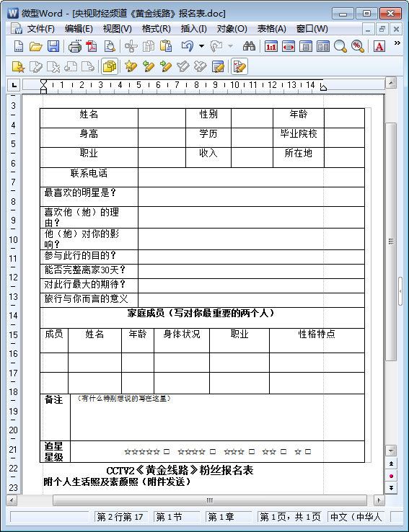The image size is (409, 532).
Task: Go to next page double-arrow button
Action: pos(391,488)
